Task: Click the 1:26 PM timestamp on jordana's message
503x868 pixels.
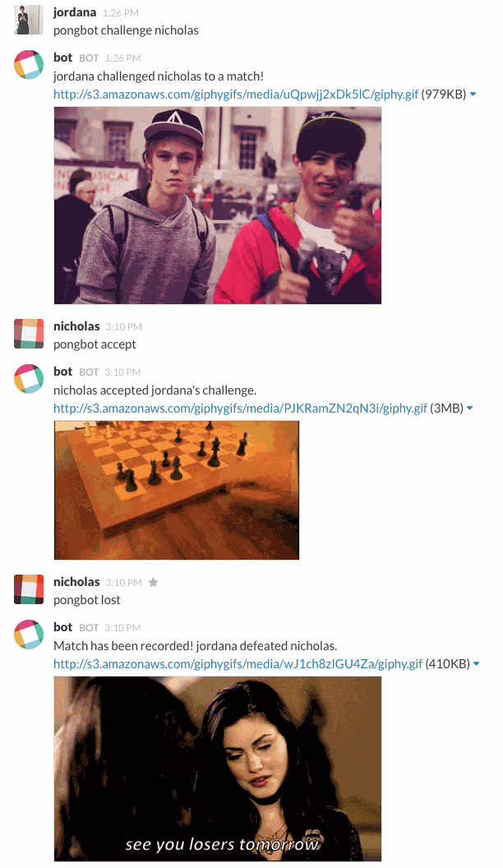Action: click(121, 12)
